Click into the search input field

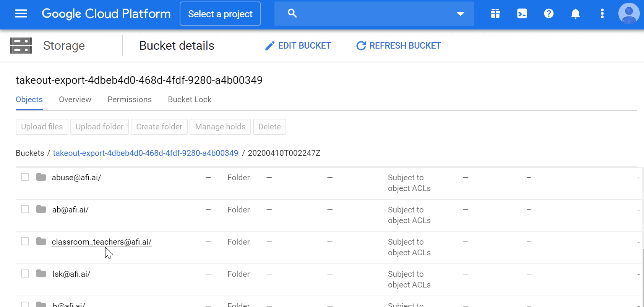click(375, 14)
